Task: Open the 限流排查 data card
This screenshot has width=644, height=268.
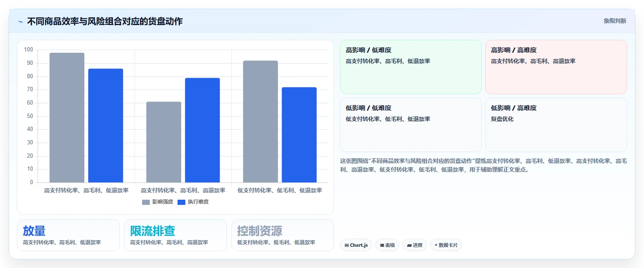Action: point(176,235)
